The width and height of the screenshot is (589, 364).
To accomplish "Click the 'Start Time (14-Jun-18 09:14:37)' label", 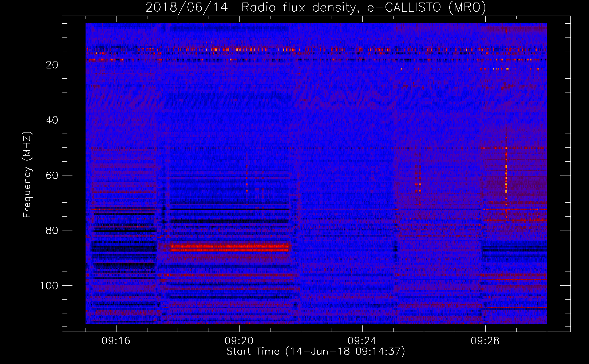I will click(x=316, y=352).
